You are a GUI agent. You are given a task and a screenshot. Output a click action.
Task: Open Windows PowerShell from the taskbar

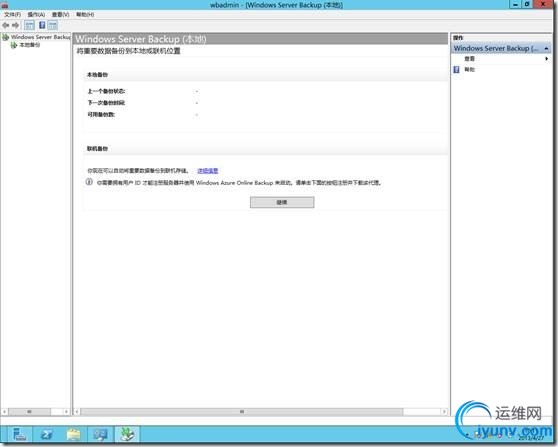pyautogui.click(x=47, y=434)
